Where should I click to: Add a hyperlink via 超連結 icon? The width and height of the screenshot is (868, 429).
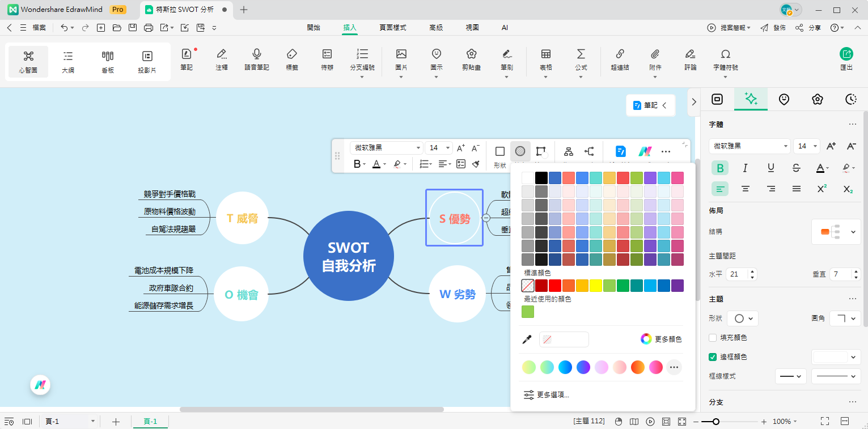[x=620, y=61]
